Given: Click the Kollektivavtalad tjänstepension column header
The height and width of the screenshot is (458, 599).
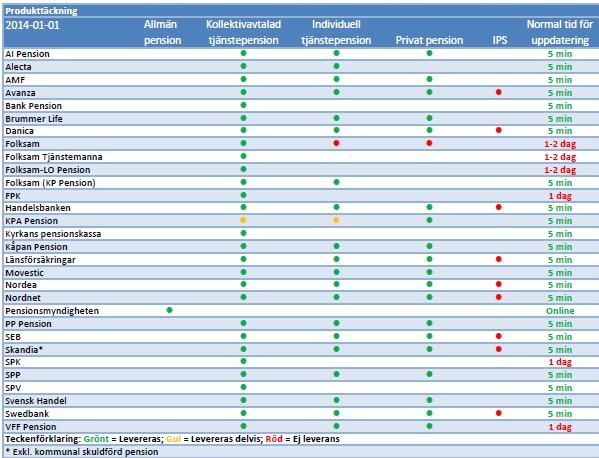Looking at the screenshot, I should coord(243,32).
